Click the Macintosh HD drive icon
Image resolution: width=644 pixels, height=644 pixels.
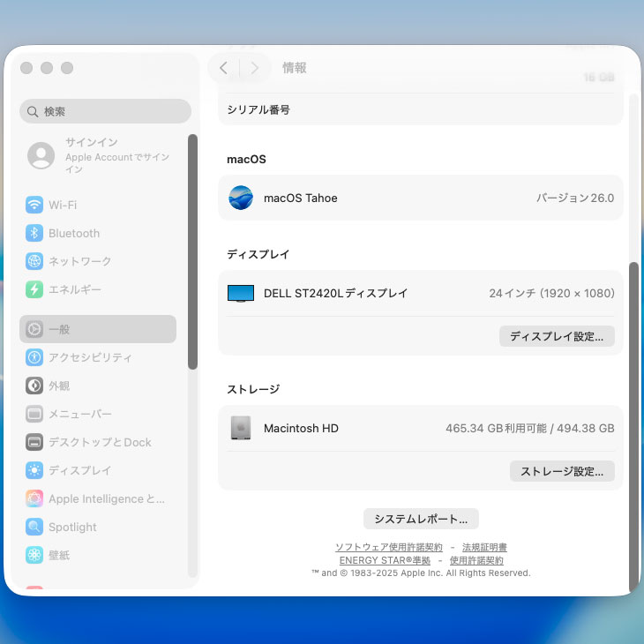241,428
